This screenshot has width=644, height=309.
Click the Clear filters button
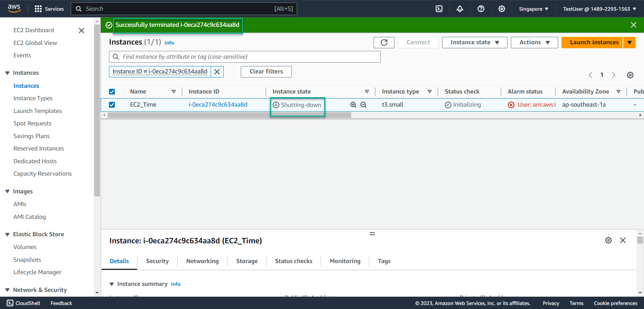point(266,72)
